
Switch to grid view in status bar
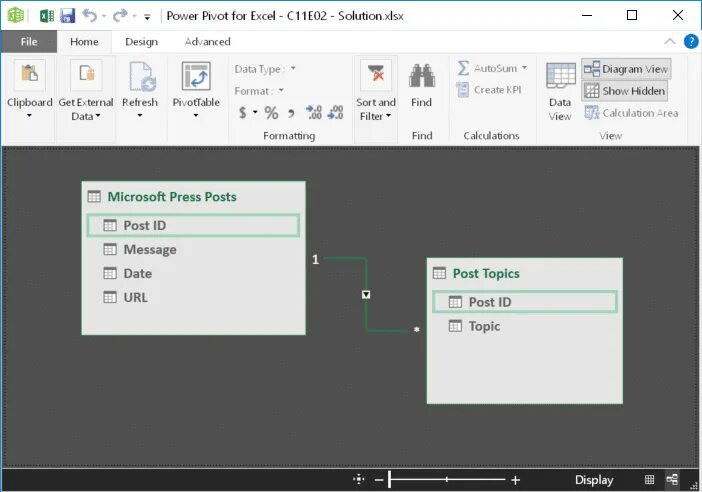tap(649, 480)
